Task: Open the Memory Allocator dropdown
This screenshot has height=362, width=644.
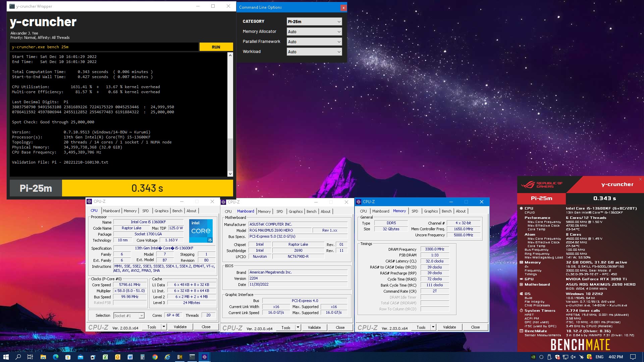Action: pyautogui.click(x=314, y=32)
